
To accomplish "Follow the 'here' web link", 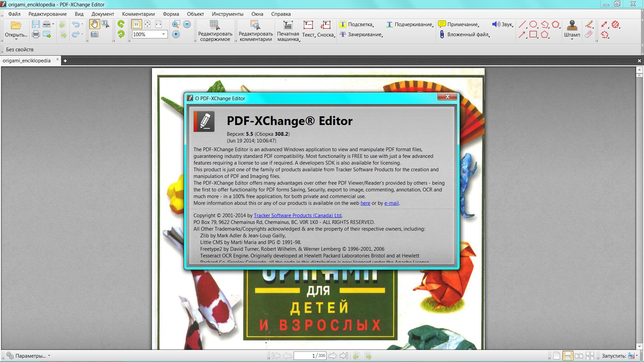I will pyautogui.click(x=365, y=203).
